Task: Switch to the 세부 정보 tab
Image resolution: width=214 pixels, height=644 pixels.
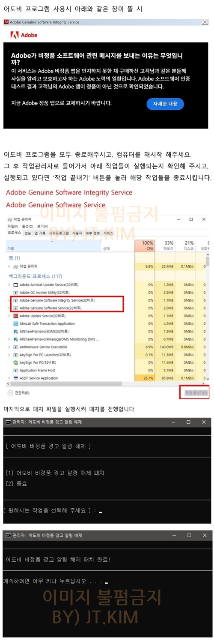Action: pos(93,233)
